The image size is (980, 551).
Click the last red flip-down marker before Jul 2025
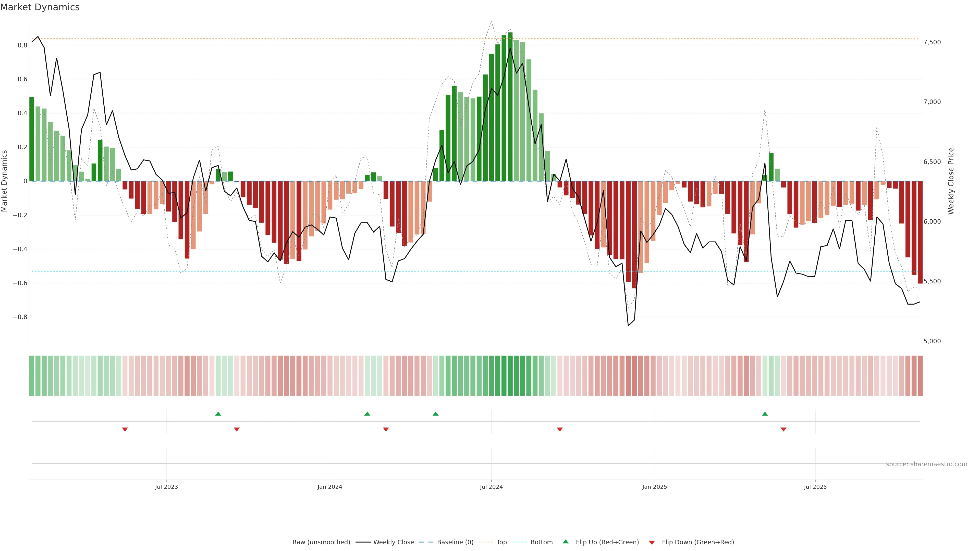click(783, 429)
